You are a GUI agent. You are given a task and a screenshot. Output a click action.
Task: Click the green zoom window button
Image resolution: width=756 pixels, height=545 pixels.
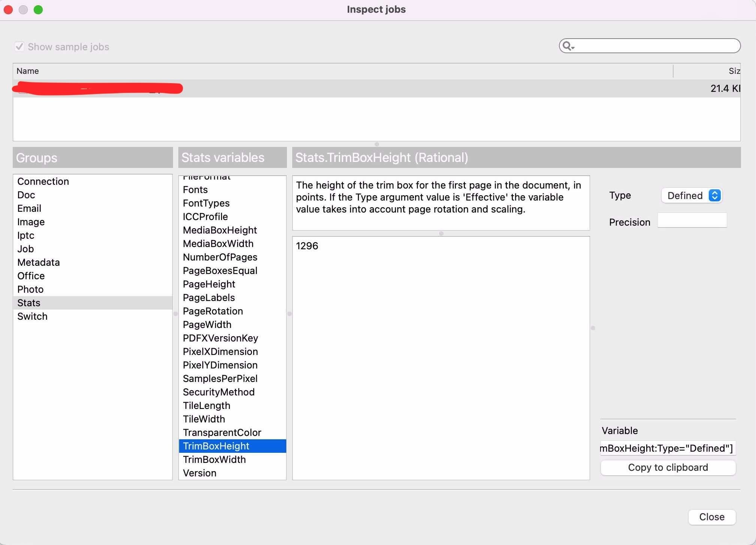point(38,10)
